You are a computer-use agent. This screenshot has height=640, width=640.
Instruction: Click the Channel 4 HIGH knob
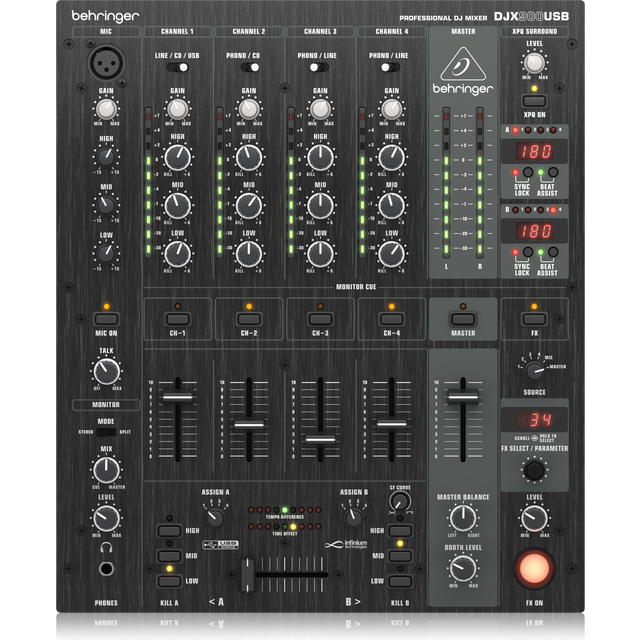tap(392, 158)
